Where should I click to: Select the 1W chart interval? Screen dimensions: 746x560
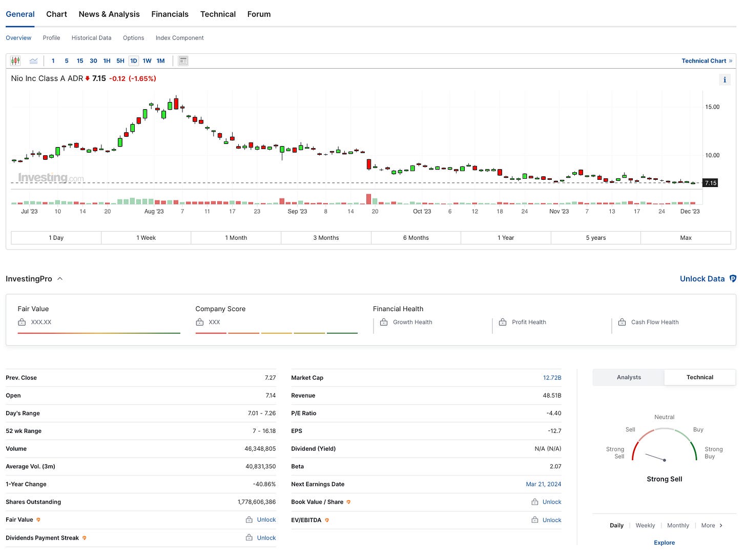pyautogui.click(x=147, y=61)
